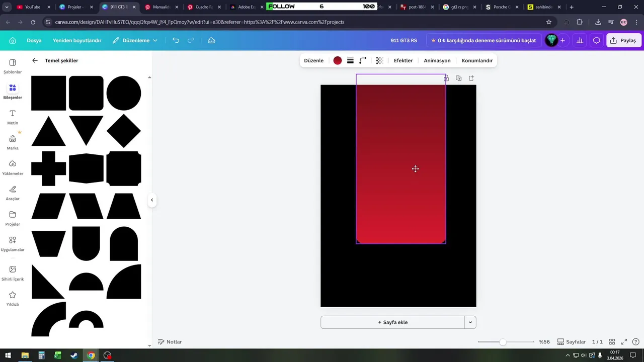Image resolution: width=644 pixels, height=362 pixels.
Task: Open the %56 zoom level menu
Action: point(544,342)
